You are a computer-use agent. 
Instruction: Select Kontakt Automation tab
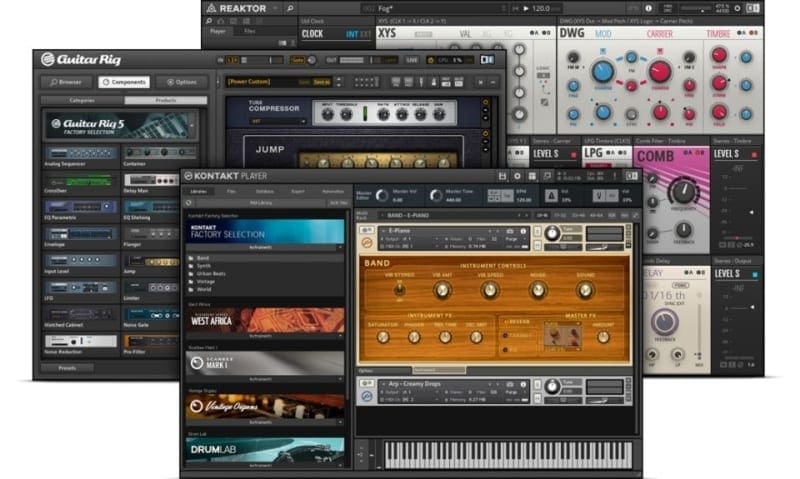tap(333, 191)
